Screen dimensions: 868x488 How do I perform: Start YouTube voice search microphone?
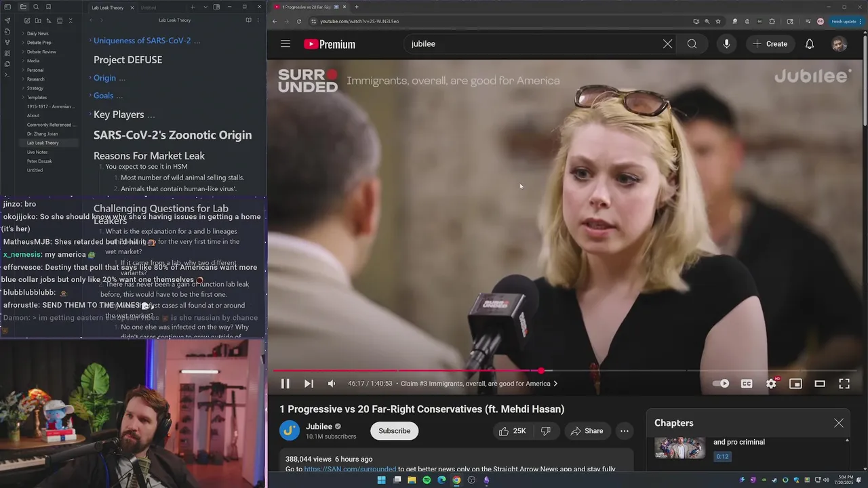click(x=726, y=44)
